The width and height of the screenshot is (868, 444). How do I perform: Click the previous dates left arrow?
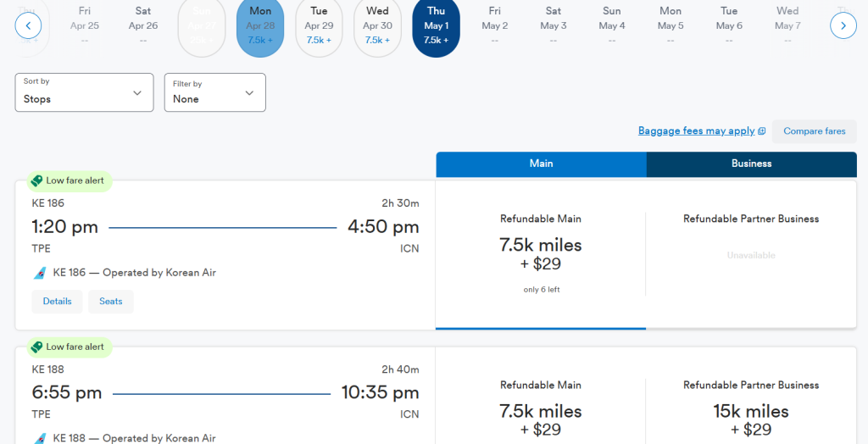[x=28, y=25]
